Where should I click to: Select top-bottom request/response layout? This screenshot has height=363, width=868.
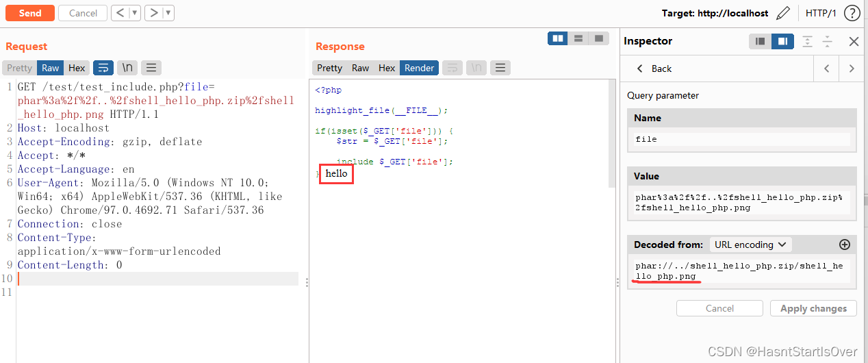click(578, 38)
